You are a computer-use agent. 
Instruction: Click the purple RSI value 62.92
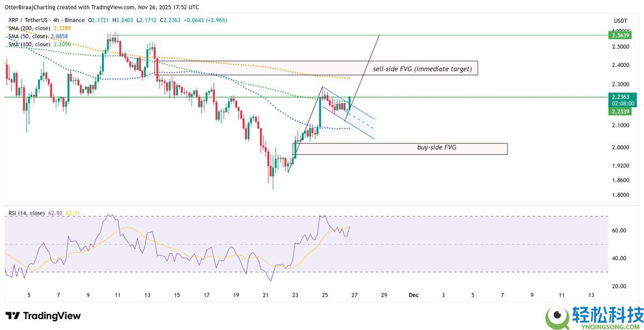click(55, 213)
